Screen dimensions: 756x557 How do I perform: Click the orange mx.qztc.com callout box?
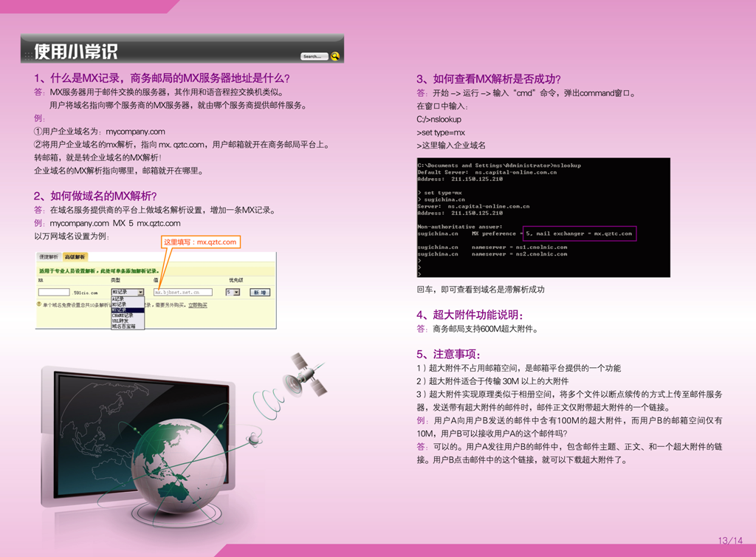pos(200,242)
